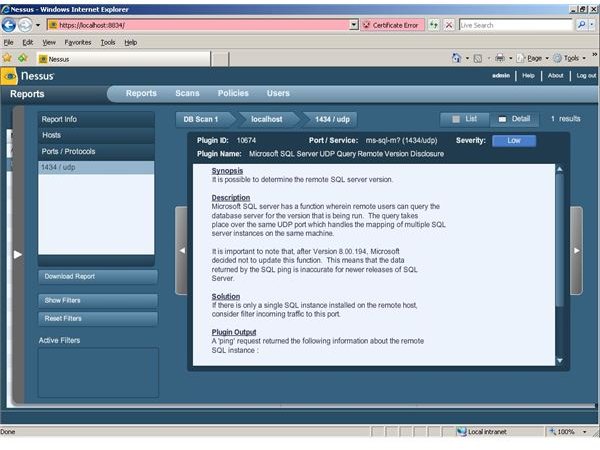
Task: Switch to List view
Action: pos(465,119)
